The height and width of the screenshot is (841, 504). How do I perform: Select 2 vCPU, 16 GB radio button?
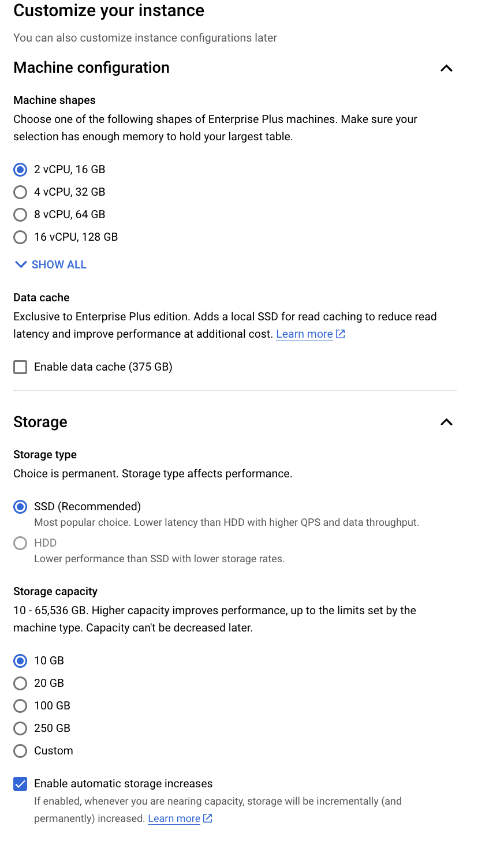point(20,169)
